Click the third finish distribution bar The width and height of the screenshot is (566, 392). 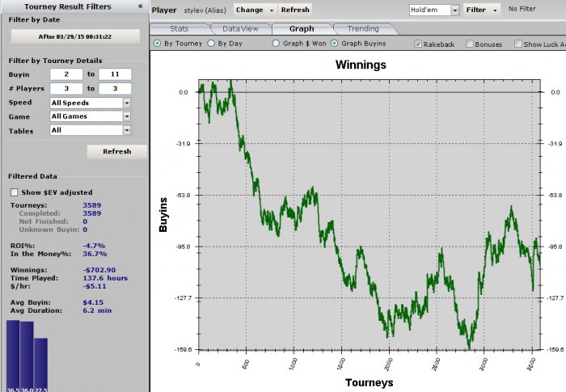[x=40, y=365]
